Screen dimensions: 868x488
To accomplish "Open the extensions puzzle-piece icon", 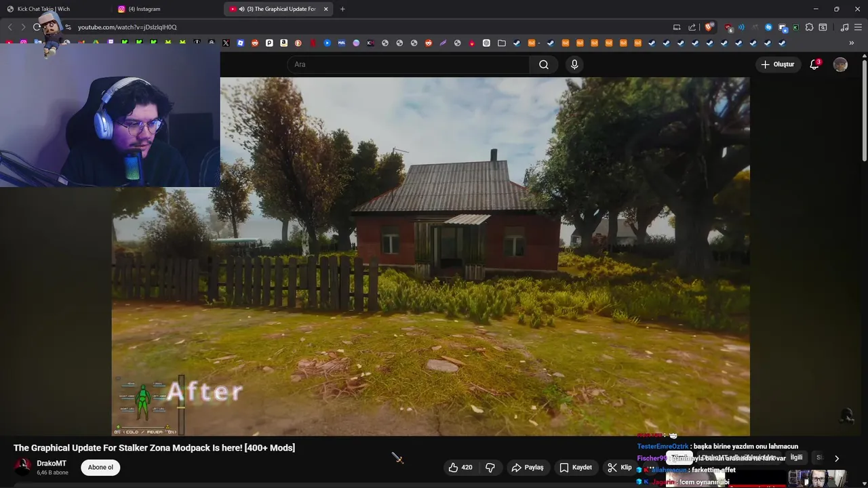I will pos(809,27).
